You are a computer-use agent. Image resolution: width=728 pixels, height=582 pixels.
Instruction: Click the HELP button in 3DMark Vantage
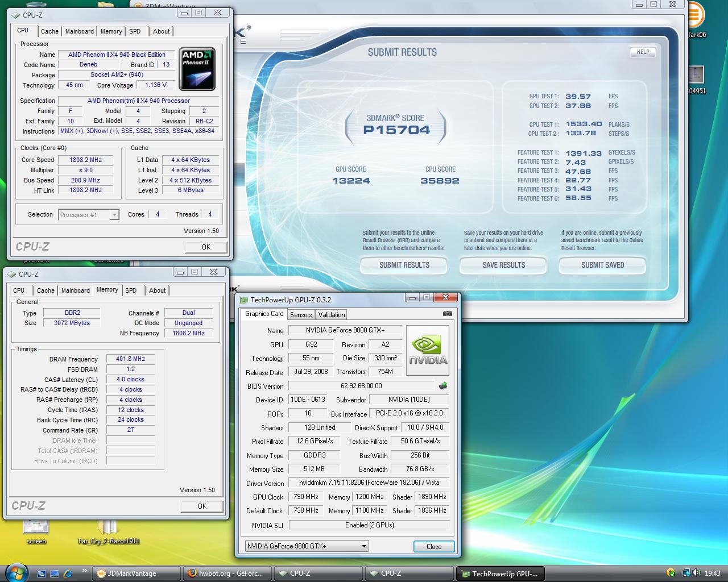tap(643, 52)
